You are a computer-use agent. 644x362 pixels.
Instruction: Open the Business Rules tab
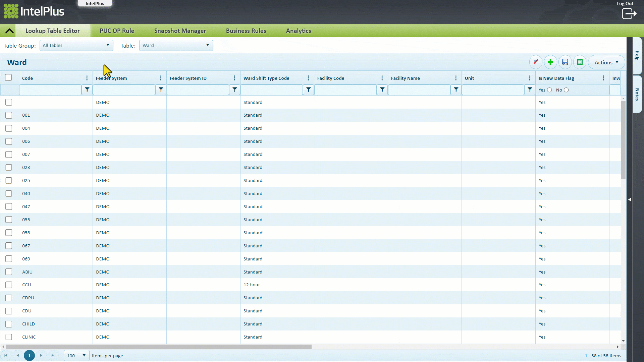[246, 31]
